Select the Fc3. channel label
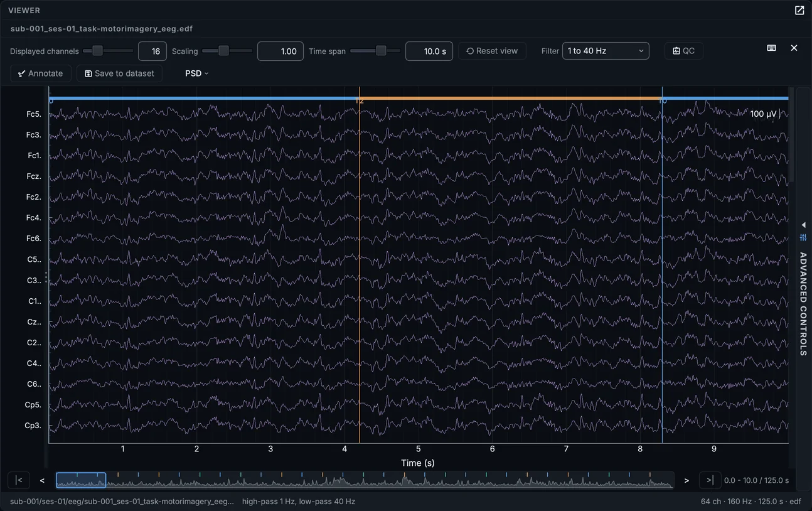This screenshot has height=511, width=812. coord(34,135)
